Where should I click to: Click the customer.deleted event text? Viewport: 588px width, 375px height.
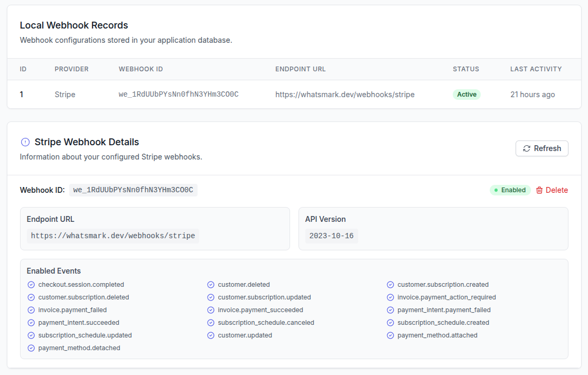pyautogui.click(x=244, y=285)
